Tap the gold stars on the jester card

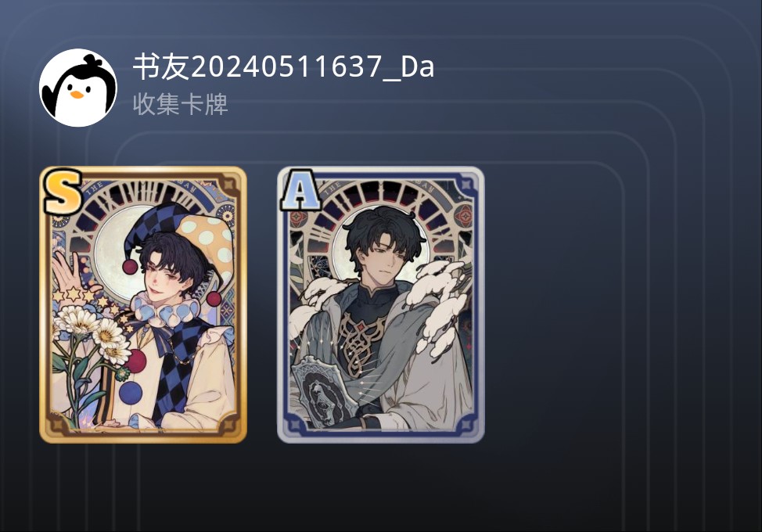click(84, 297)
